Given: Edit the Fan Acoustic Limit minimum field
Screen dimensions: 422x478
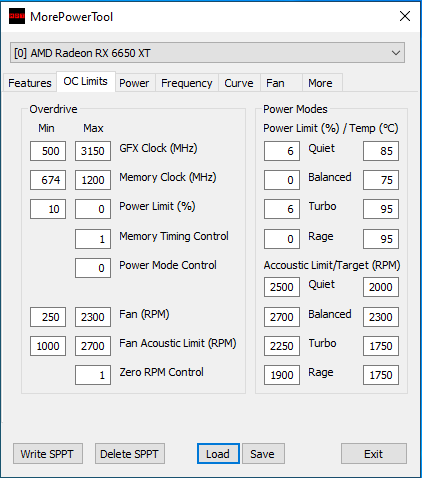Looking at the screenshot, I should click(48, 346).
